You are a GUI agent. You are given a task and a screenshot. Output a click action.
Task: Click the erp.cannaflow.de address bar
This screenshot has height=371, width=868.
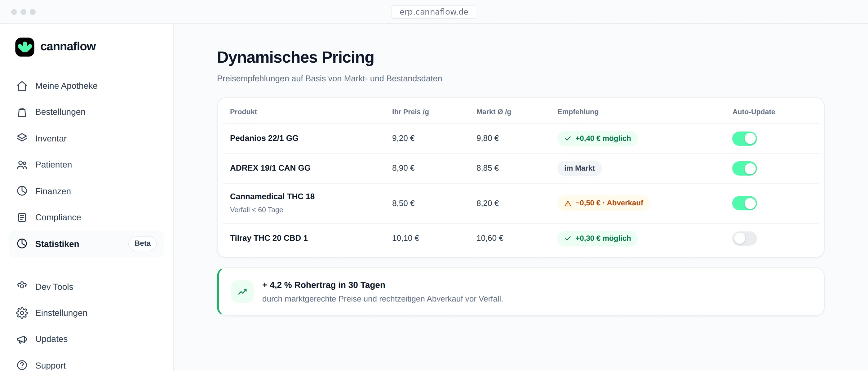434,12
